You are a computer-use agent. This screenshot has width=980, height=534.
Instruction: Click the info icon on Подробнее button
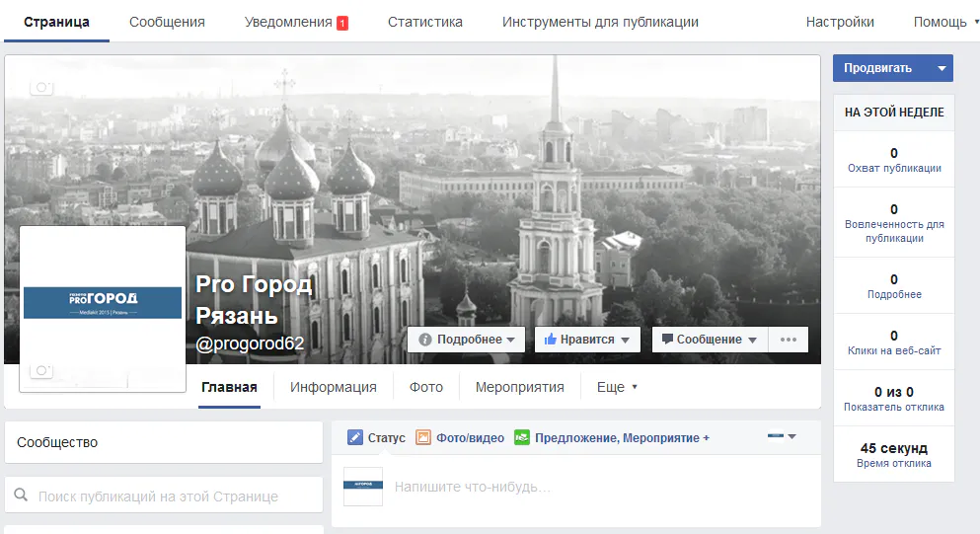pos(425,340)
